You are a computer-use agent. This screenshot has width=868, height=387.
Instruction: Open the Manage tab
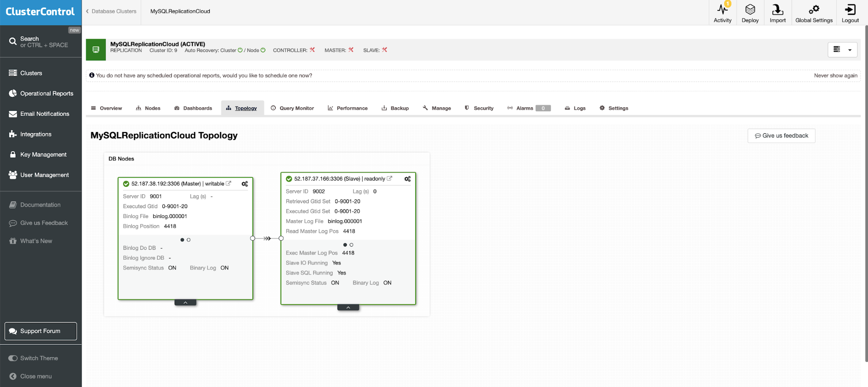[x=437, y=108]
